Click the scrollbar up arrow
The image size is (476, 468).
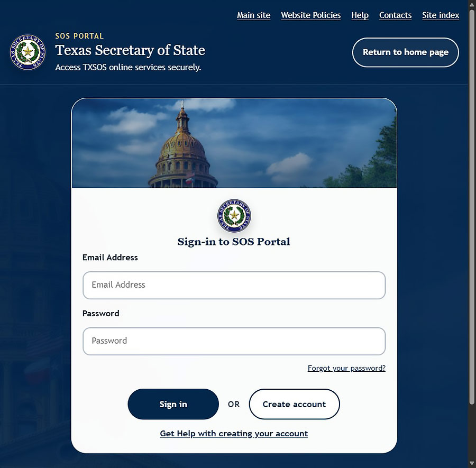click(472, 4)
